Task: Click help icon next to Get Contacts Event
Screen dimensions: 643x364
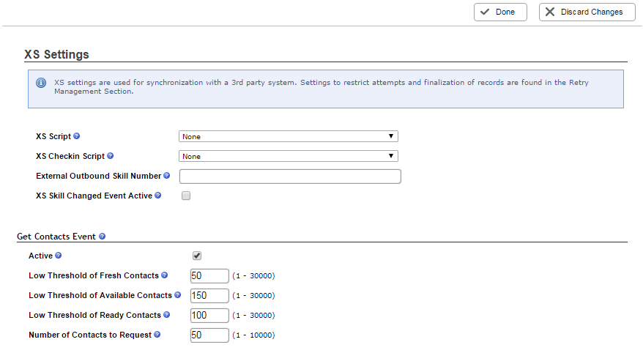Action: 102,236
